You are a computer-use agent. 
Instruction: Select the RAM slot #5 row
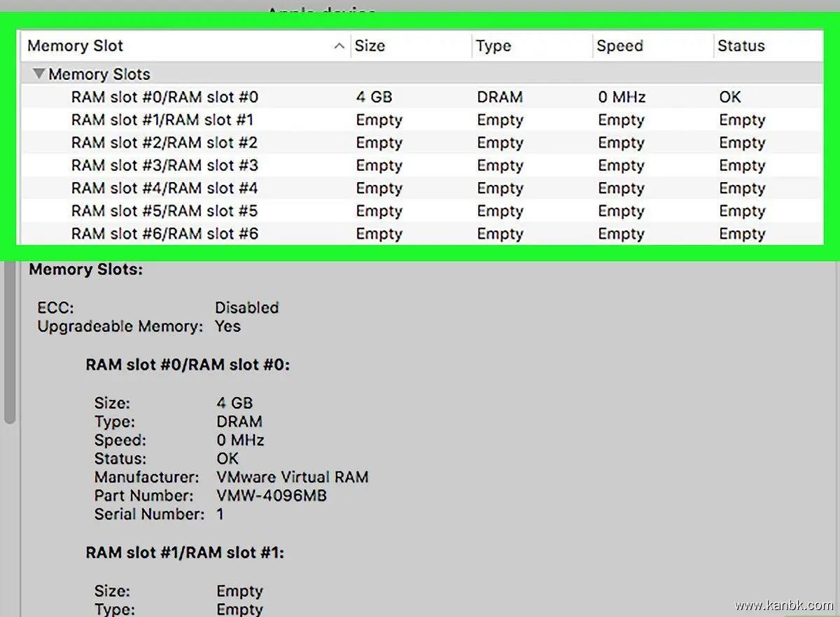point(164,211)
